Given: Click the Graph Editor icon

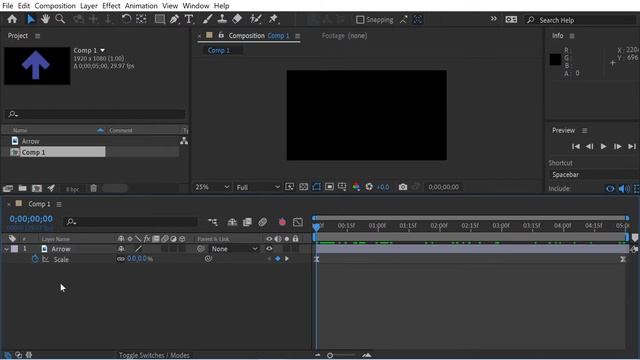Looking at the screenshot, I should [298, 222].
